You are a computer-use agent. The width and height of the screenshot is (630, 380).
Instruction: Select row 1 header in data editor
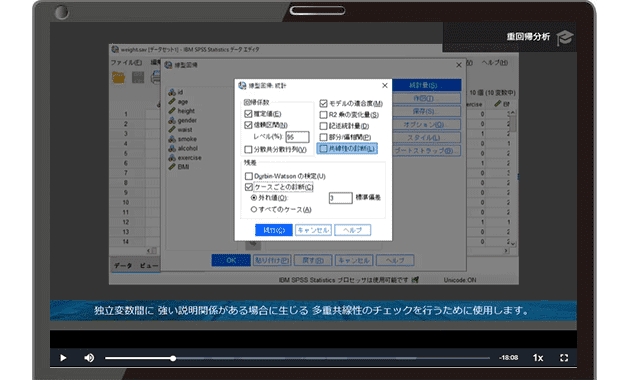click(x=126, y=114)
